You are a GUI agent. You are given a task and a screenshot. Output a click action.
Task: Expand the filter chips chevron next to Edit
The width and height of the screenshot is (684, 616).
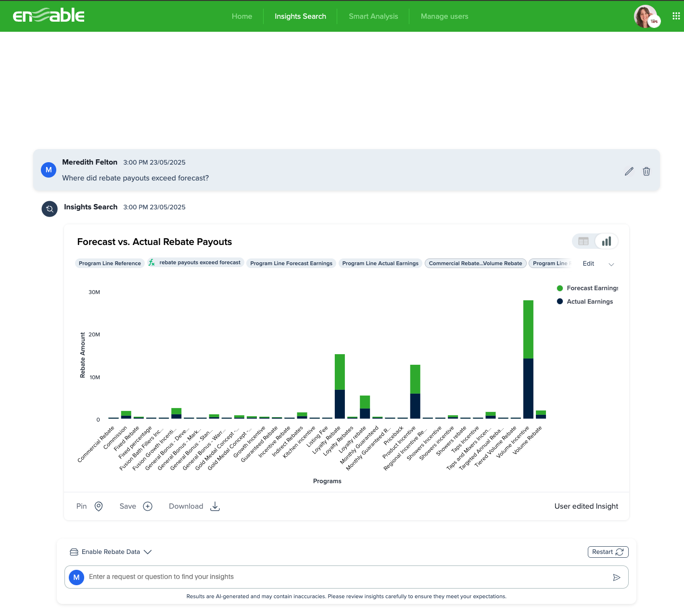[x=611, y=264]
